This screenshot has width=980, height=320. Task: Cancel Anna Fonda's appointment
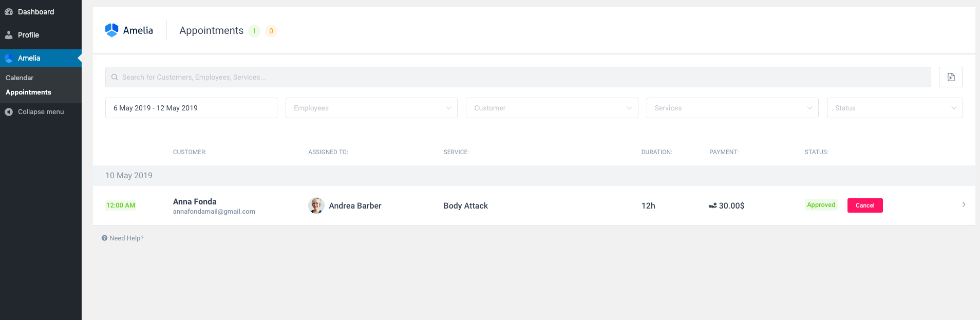865,205
